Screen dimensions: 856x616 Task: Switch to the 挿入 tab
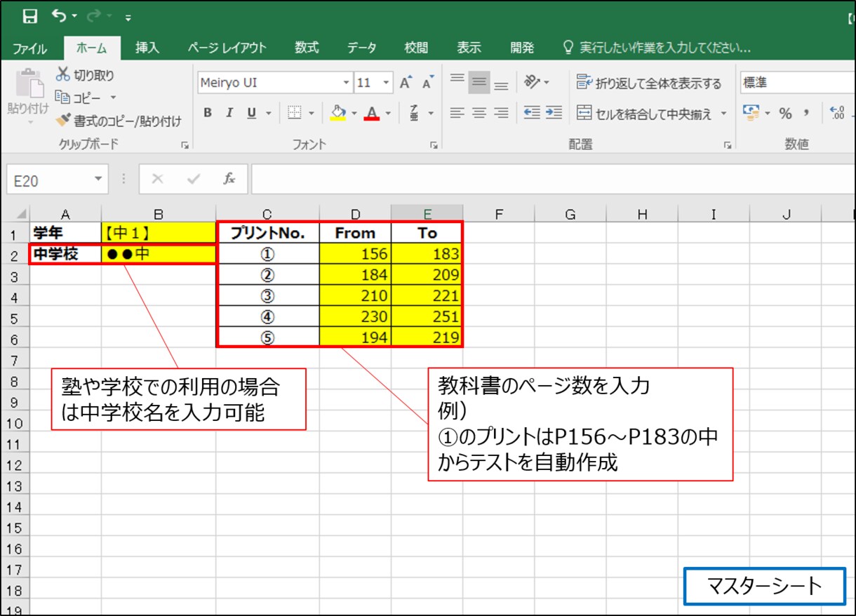147,48
